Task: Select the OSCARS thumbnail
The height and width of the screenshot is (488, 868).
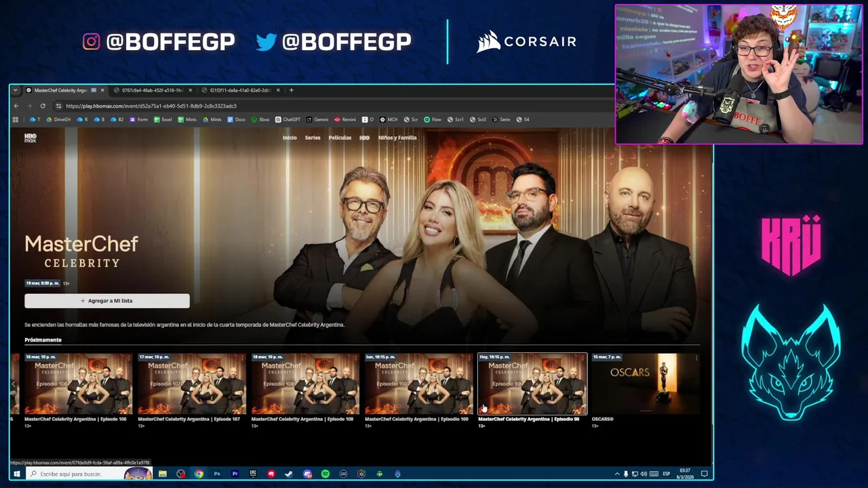Action: pos(646,384)
